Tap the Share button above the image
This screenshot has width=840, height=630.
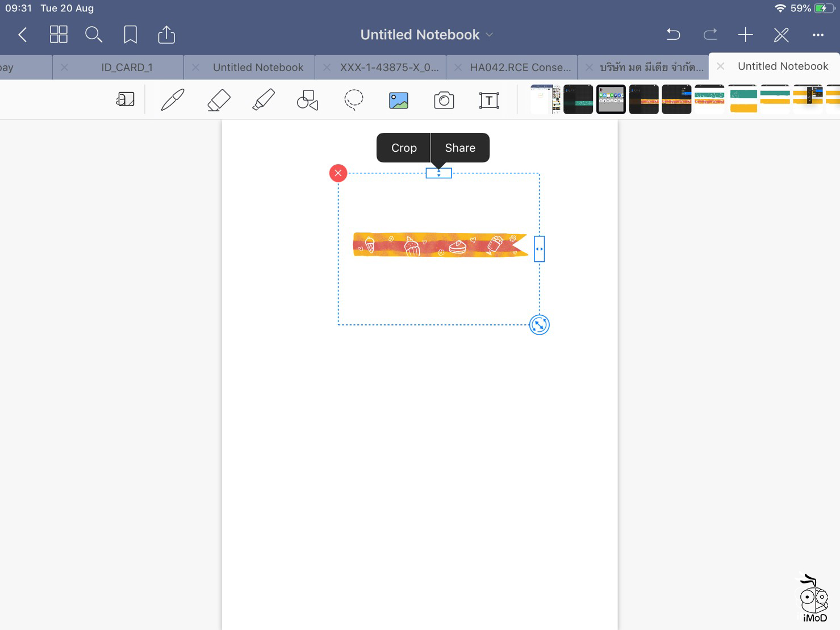(x=460, y=148)
